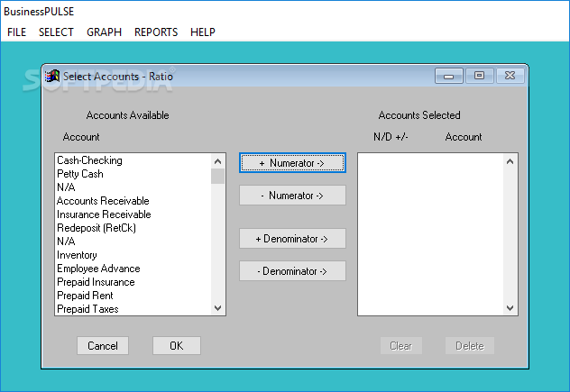Open the FILE menu
Viewport: 570px width, 392px height.
click(x=17, y=32)
